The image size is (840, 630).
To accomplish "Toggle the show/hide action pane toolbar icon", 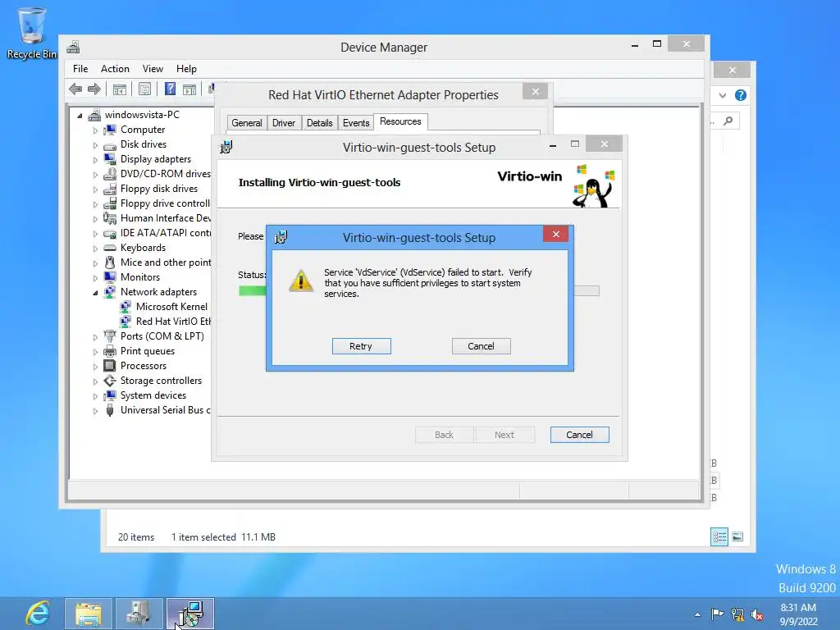I will pos(189,89).
